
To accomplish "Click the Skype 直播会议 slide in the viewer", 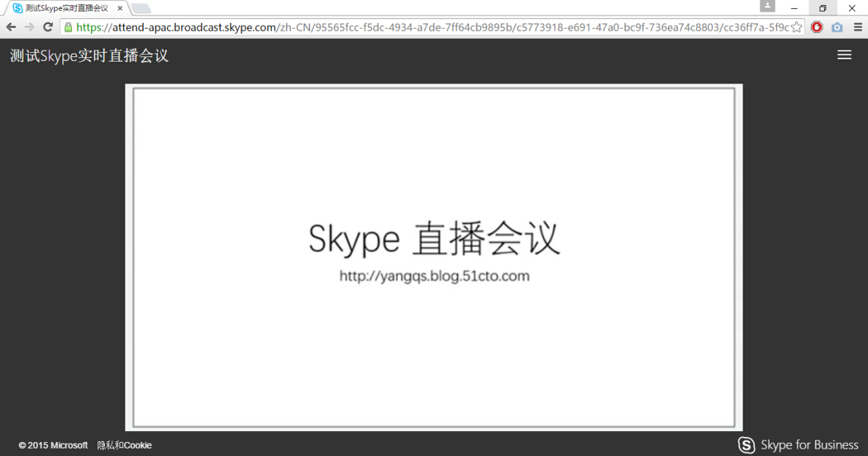I will point(434,257).
